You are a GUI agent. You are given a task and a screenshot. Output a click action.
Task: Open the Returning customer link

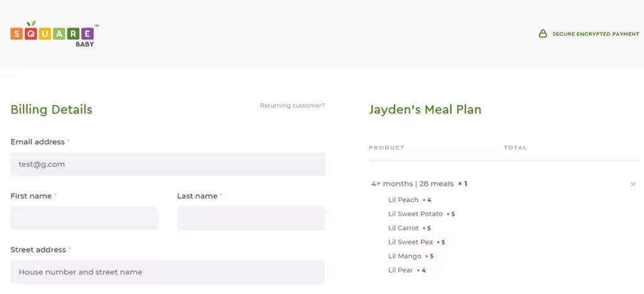click(292, 106)
